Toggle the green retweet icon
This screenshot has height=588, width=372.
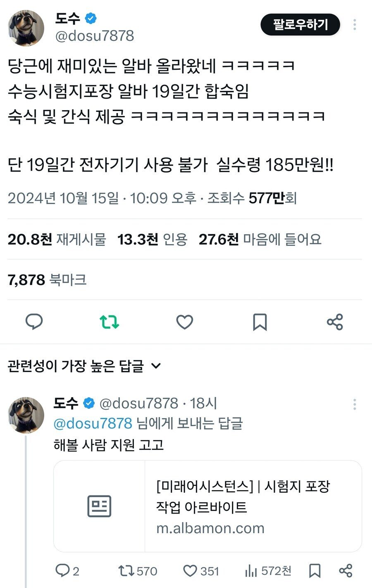(x=110, y=322)
